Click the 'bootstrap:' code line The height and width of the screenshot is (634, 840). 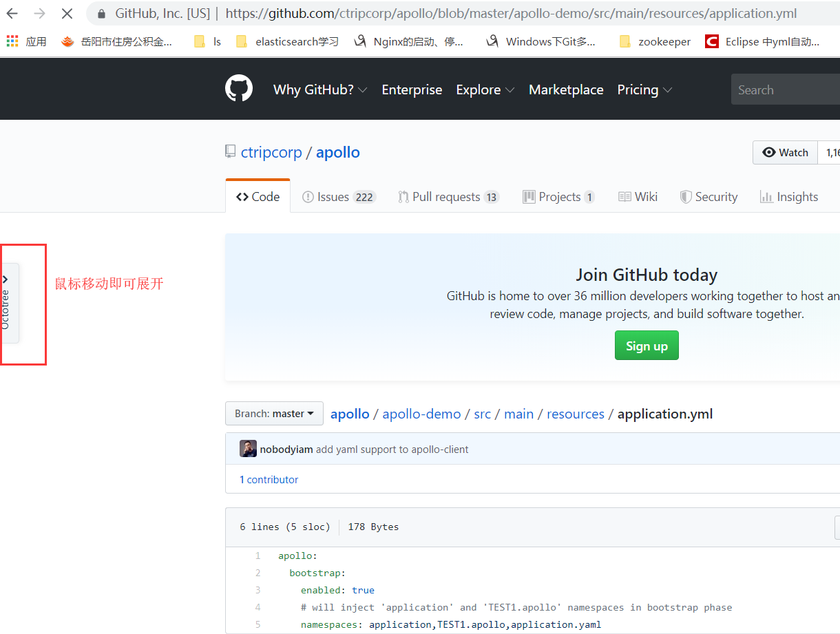(317, 573)
